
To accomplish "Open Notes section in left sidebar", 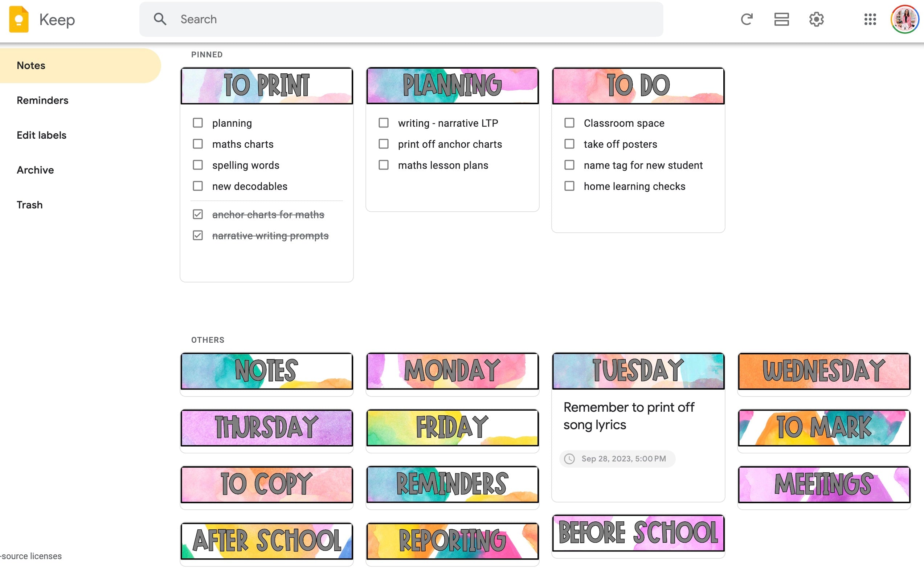I will click(x=31, y=65).
